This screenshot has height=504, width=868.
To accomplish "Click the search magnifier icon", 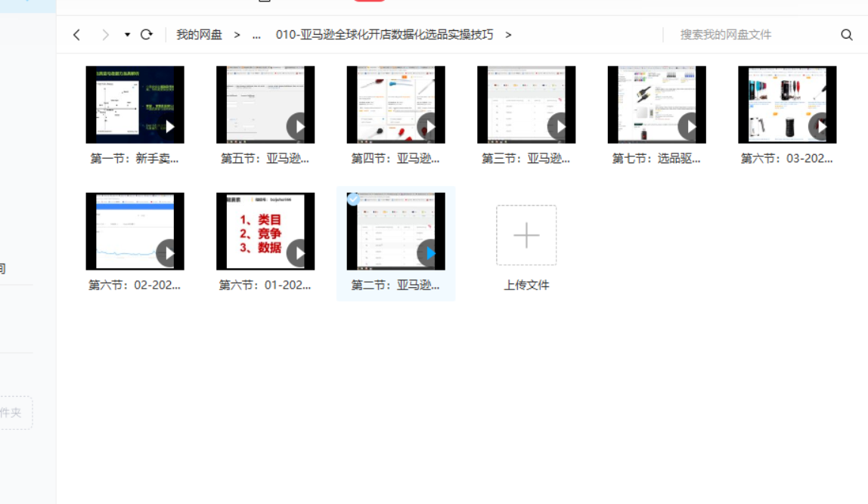I will click(x=846, y=35).
